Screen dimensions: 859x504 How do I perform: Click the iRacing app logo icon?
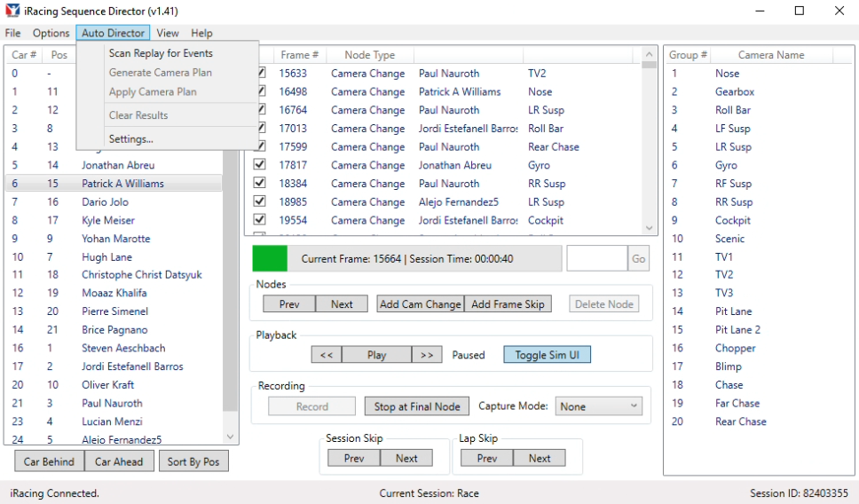point(12,11)
